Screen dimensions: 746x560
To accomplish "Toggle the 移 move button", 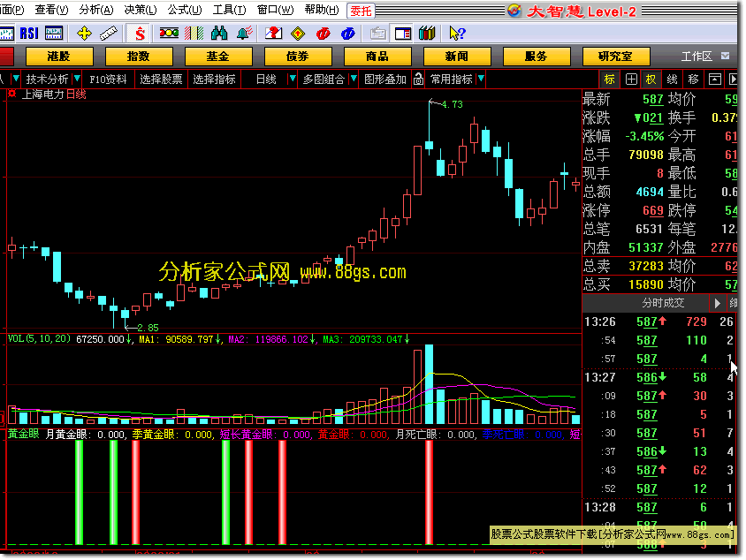I will 693,79.
